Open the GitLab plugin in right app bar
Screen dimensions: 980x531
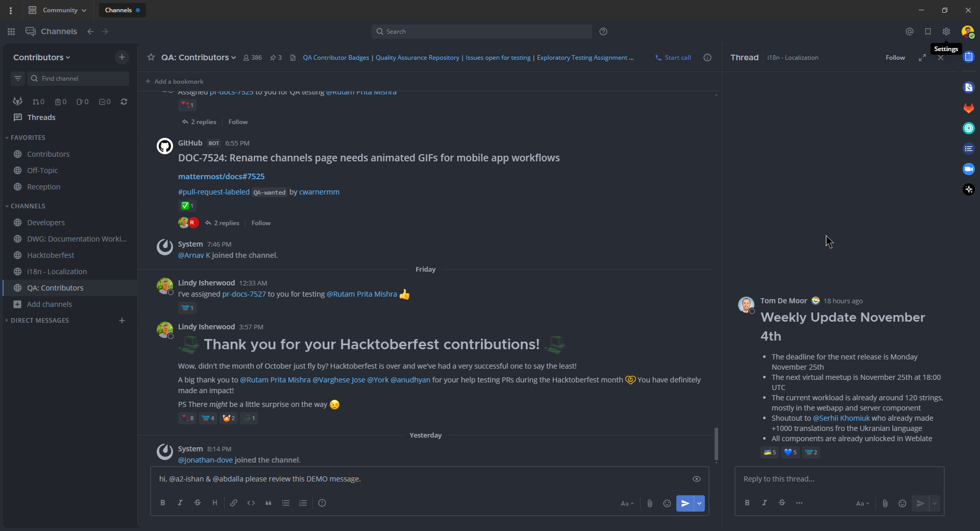click(968, 108)
